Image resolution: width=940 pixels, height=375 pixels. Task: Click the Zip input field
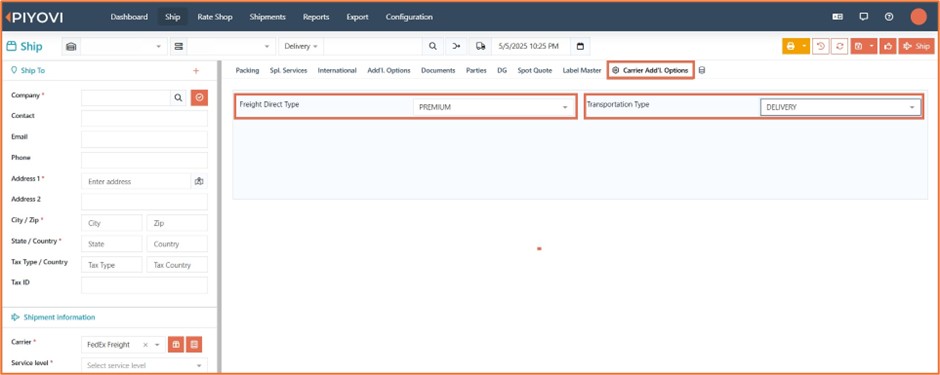[177, 223]
